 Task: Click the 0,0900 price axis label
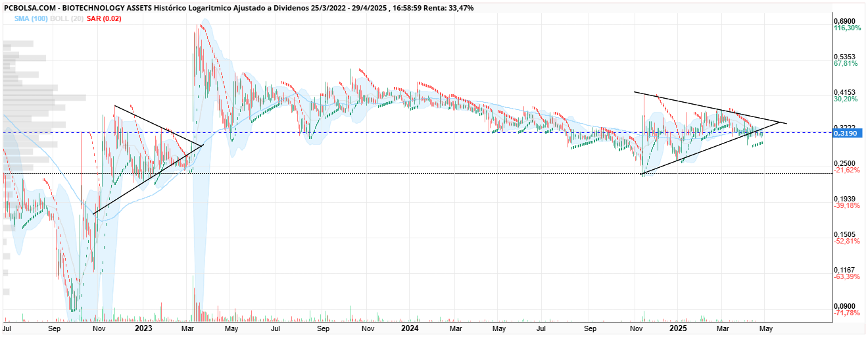click(x=844, y=305)
